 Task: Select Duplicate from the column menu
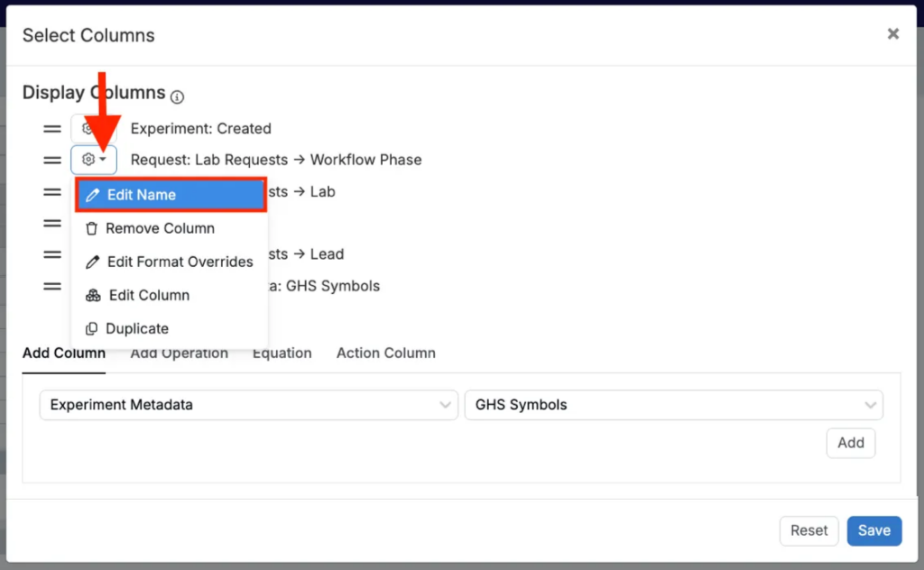[x=137, y=328]
